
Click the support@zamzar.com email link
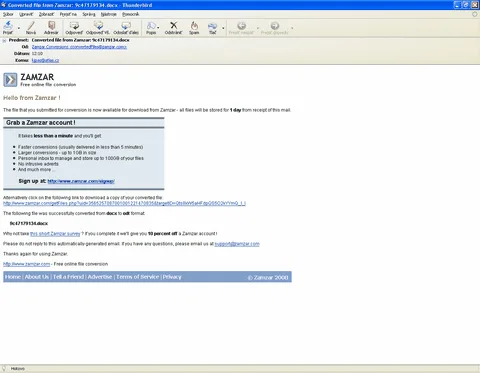click(x=237, y=244)
